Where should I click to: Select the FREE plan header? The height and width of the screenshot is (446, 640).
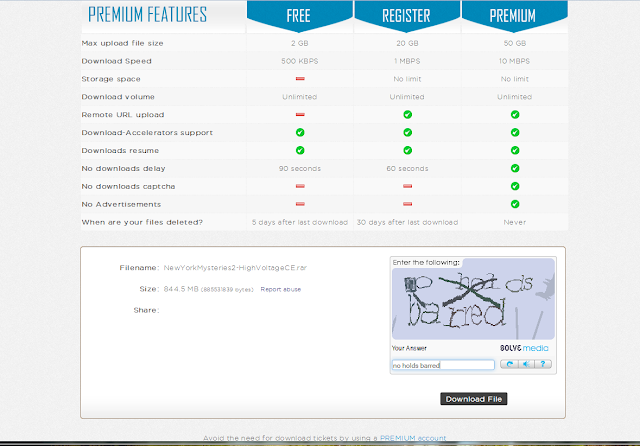pos(299,16)
